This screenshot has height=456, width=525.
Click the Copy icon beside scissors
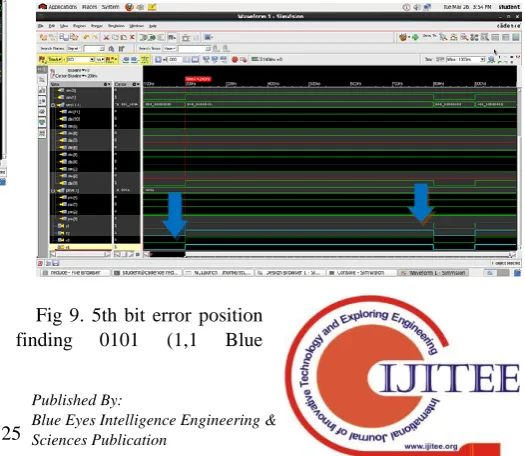coord(115,37)
